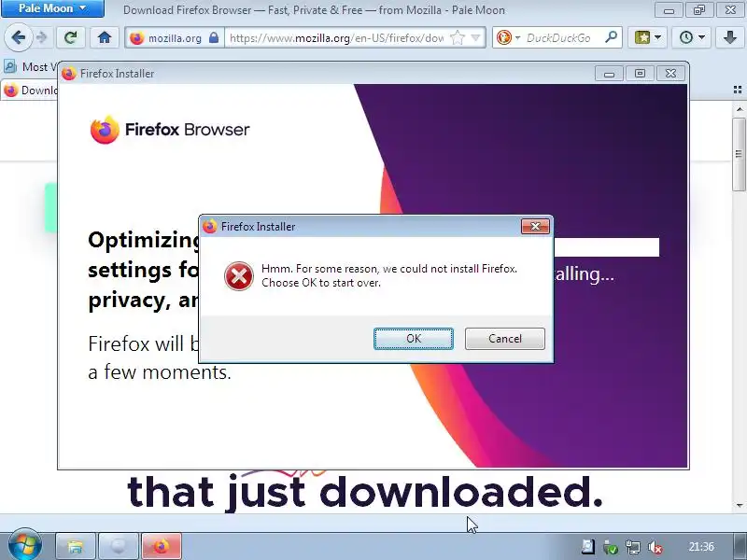
Task: Open the address bar history dropdown arrow
Action: pyautogui.click(x=475, y=37)
